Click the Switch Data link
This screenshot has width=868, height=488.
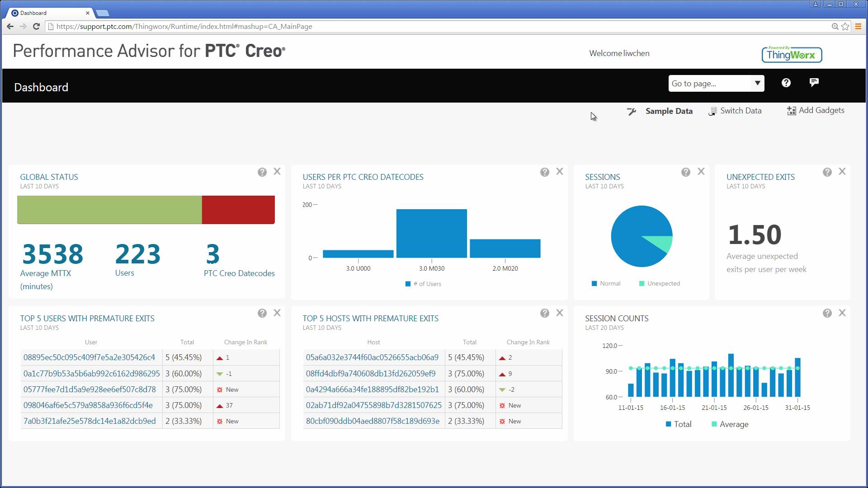[741, 111]
